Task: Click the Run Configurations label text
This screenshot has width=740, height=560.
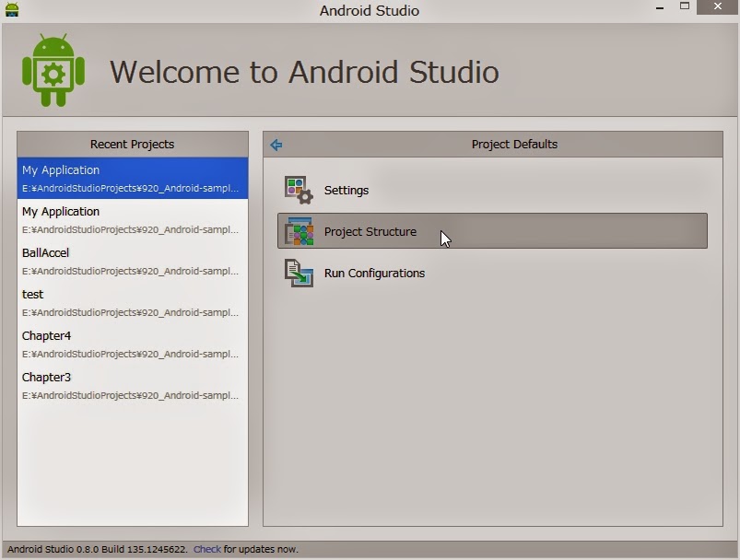Action: coord(372,273)
